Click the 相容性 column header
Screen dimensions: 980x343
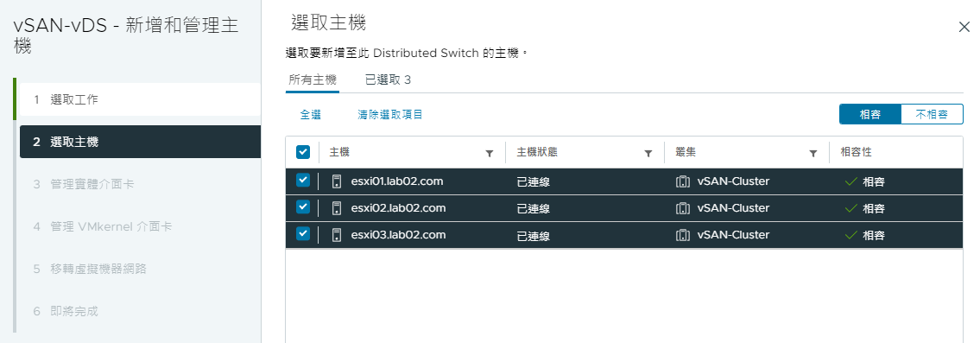click(857, 153)
